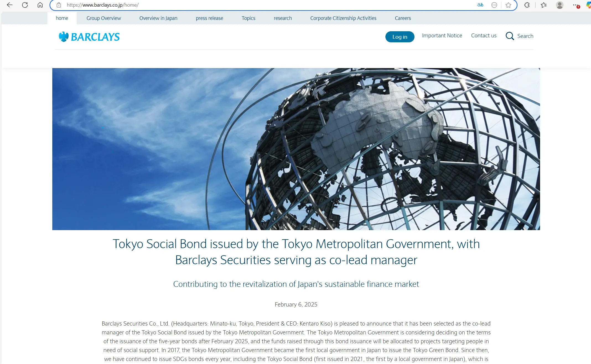The height and width of the screenshot is (364, 591).
Task: Open the translate page icon in address bar
Action: click(480, 5)
